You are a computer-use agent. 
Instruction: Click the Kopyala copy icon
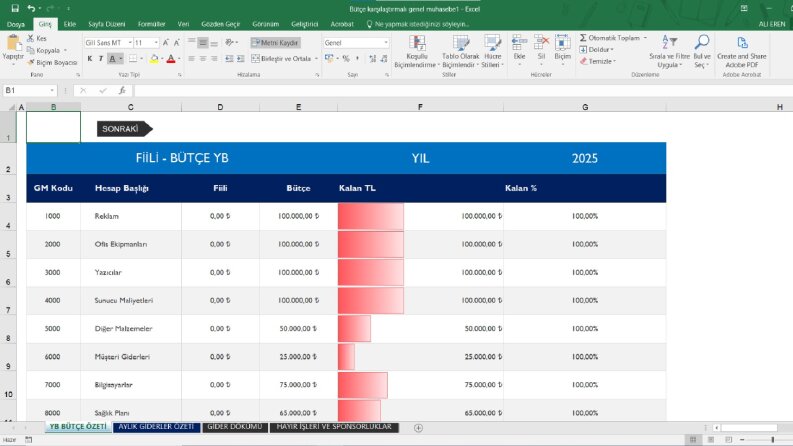coord(30,50)
